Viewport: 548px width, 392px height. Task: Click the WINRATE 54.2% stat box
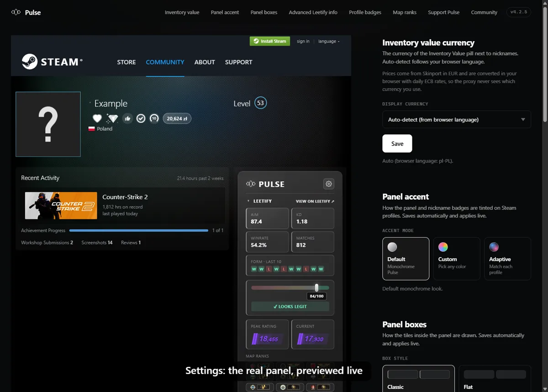[x=267, y=242]
